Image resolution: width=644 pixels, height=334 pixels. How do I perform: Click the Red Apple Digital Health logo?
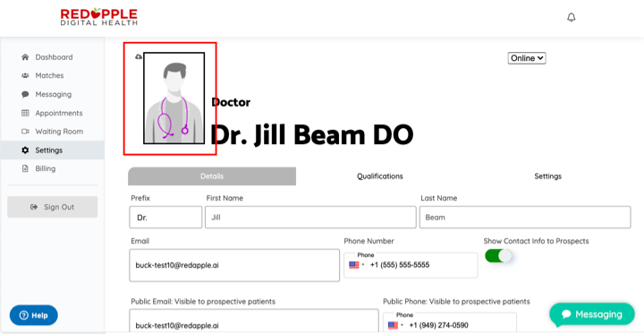coord(99,17)
